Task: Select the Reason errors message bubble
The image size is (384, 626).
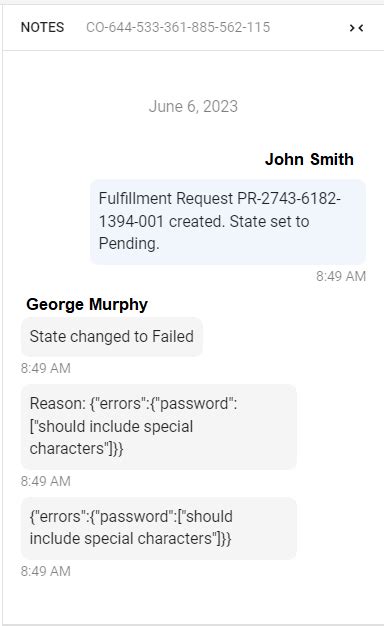Action: 159,426
